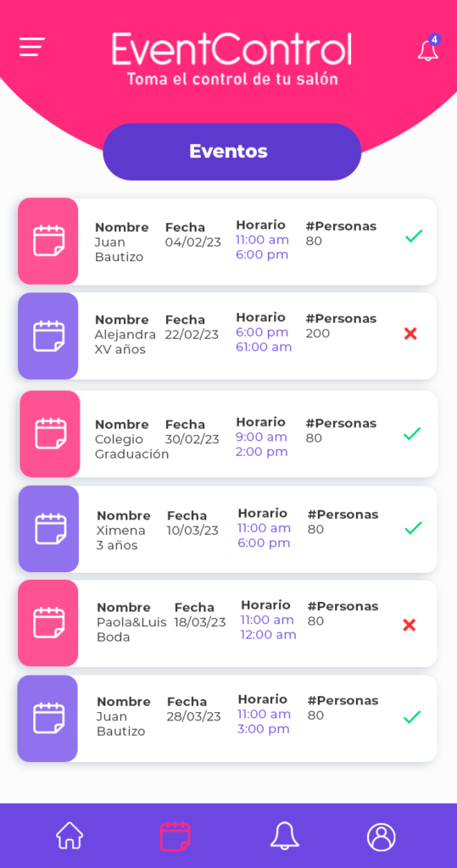Viewport: 457px width, 868px height.
Task: Open calendar icon for Juan Bautizo 28/03/23
Action: tap(48, 718)
